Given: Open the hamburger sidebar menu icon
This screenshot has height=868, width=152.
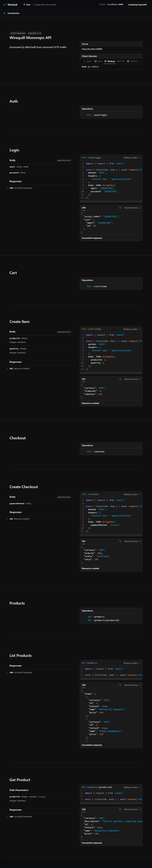Looking at the screenshot, I should click(4, 13).
